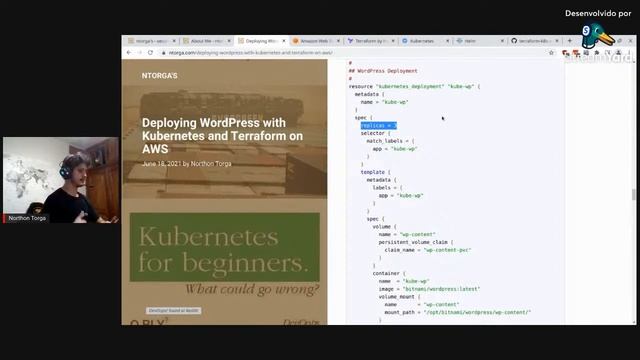The width and height of the screenshot is (640, 360).
Task: Click the bitnami/wordpress:latest image line
Action: tap(429, 289)
